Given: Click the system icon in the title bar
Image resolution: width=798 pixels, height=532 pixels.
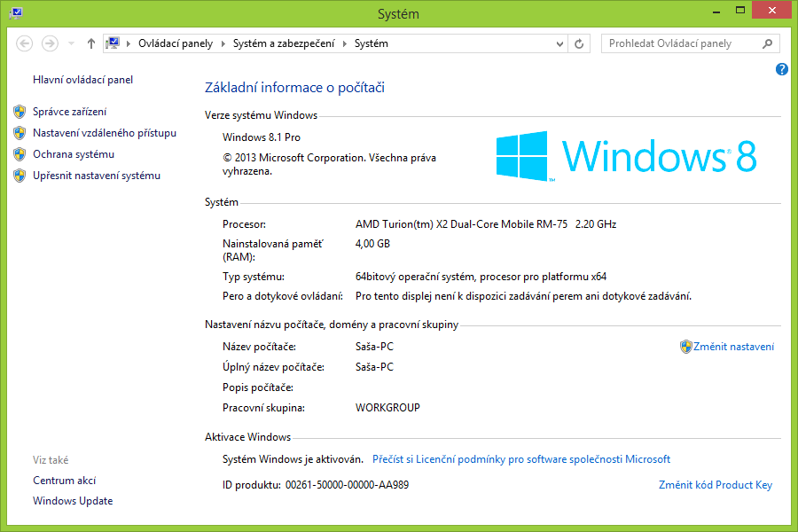Looking at the screenshot, I should tap(16, 12).
